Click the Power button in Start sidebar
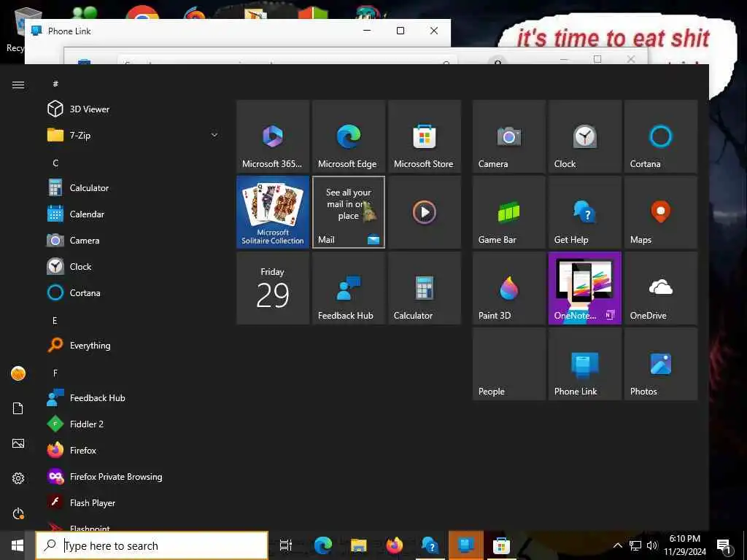 pyautogui.click(x=18, y=513)
